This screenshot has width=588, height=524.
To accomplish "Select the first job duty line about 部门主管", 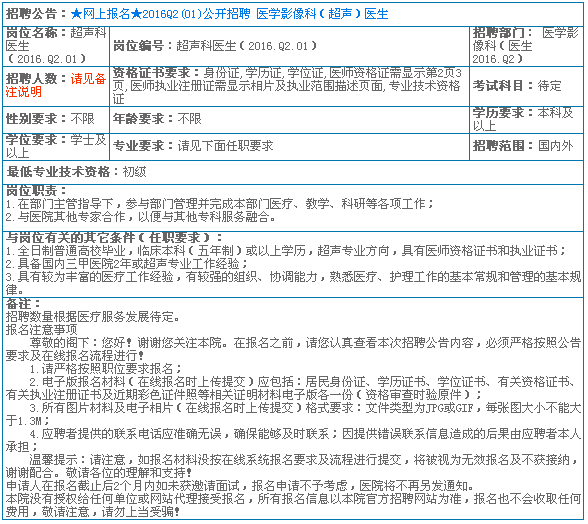I will 220,204.
